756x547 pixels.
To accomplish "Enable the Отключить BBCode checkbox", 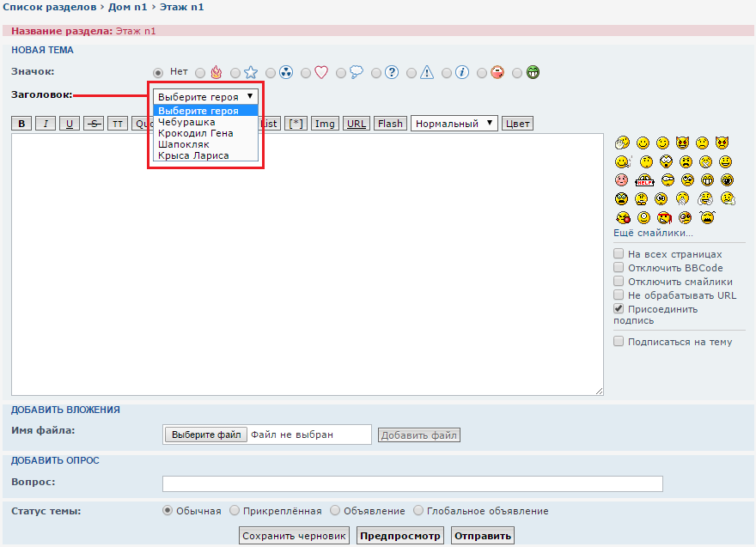I will (x=619, y=268).
